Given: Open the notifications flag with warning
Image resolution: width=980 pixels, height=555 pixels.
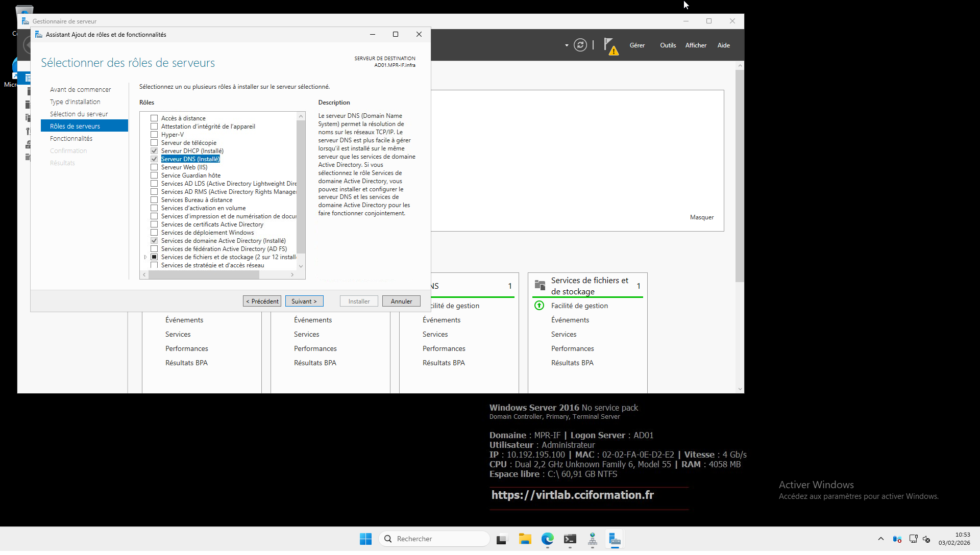Looking at the screenshot, I should 610,45.
